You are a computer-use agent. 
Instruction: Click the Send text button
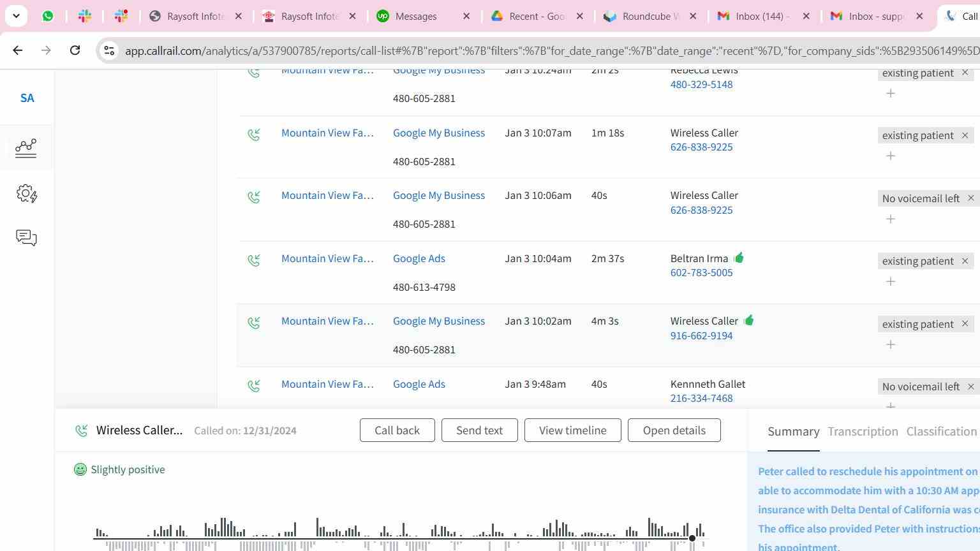[479, 430]
